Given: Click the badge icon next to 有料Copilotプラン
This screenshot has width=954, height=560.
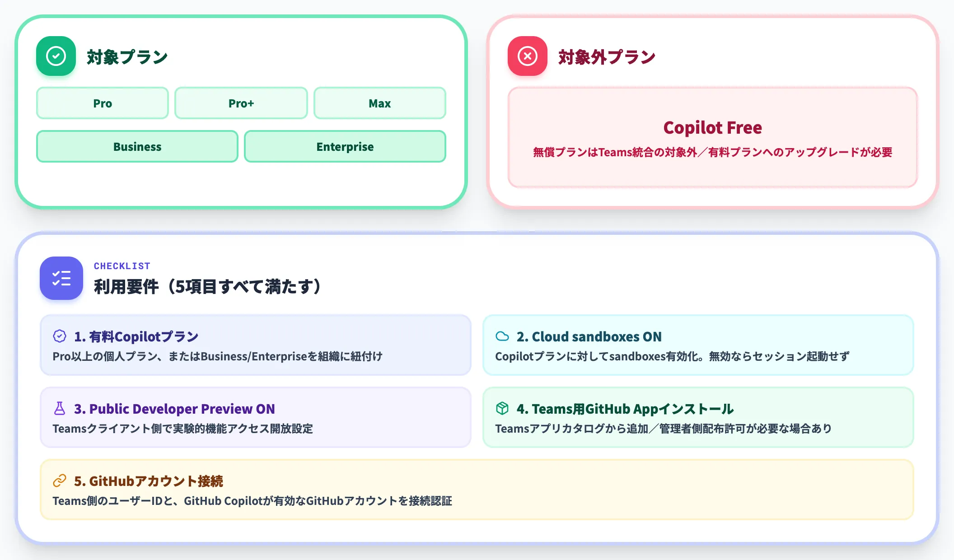Looking at the screenshot, I should [x=60, y=336].
